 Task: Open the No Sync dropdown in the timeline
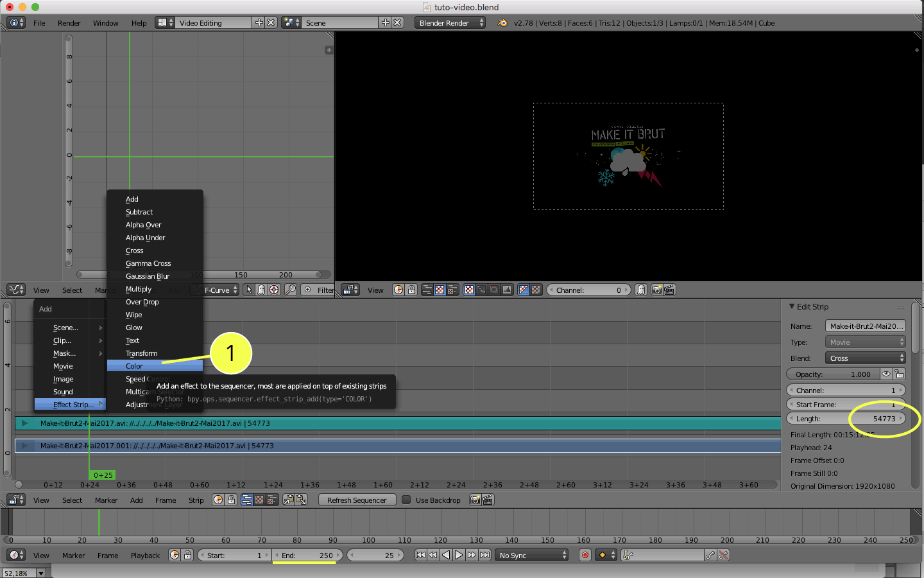(x=531, y=555)
